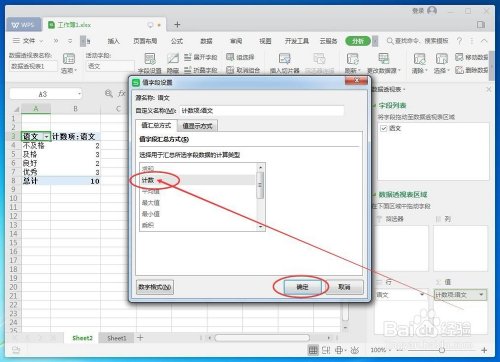Switch to the 开发工具 tab

297,41
